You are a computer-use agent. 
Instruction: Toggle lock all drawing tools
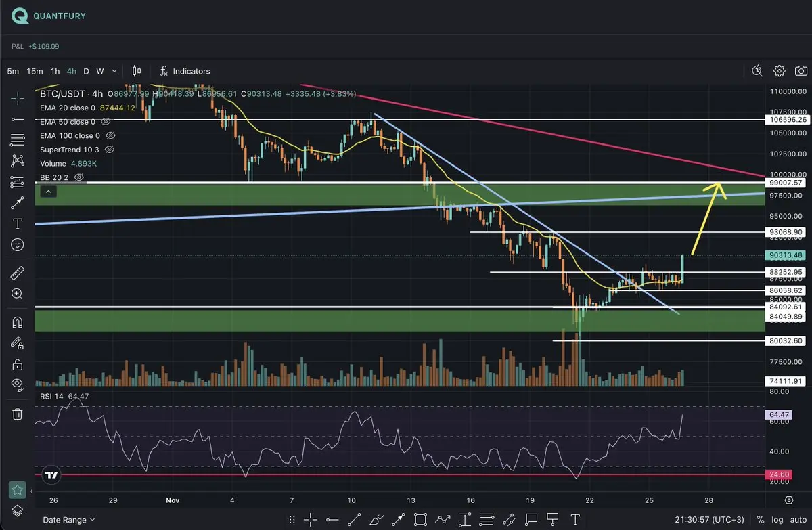pos(18,364)
